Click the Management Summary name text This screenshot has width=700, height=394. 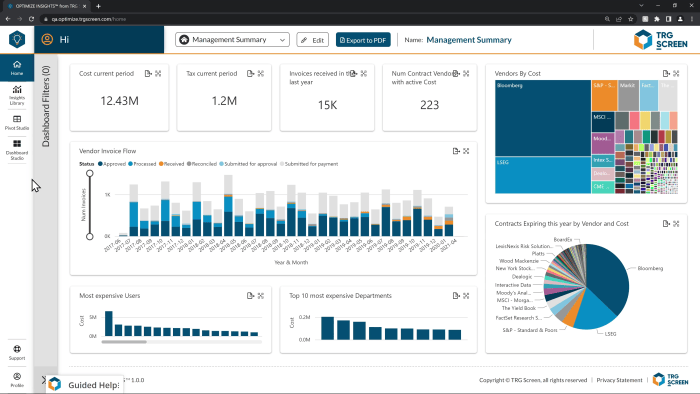[x=469, y=40]
